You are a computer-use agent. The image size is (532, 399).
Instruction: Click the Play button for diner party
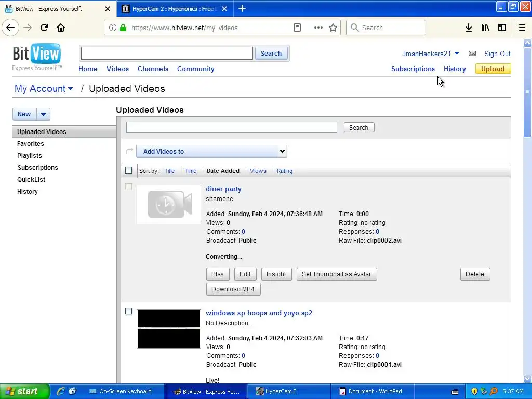click(218, 274)
